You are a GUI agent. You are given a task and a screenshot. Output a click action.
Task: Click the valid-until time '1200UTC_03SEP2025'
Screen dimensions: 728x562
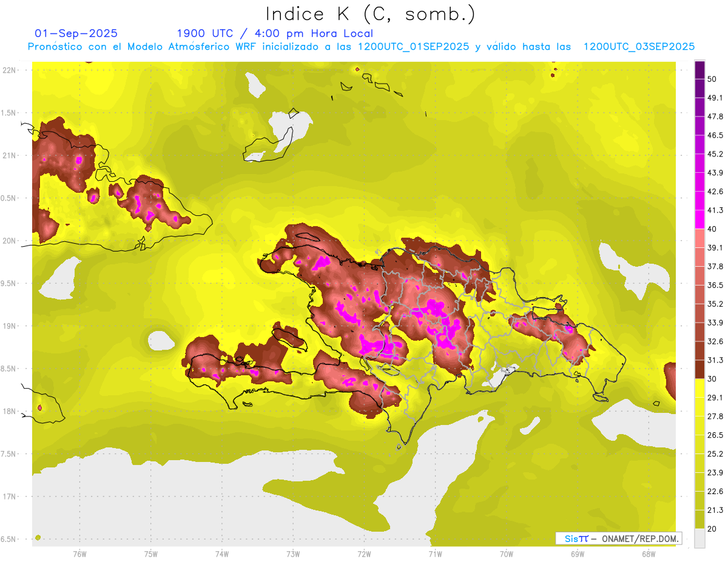(x=639, y=47)
